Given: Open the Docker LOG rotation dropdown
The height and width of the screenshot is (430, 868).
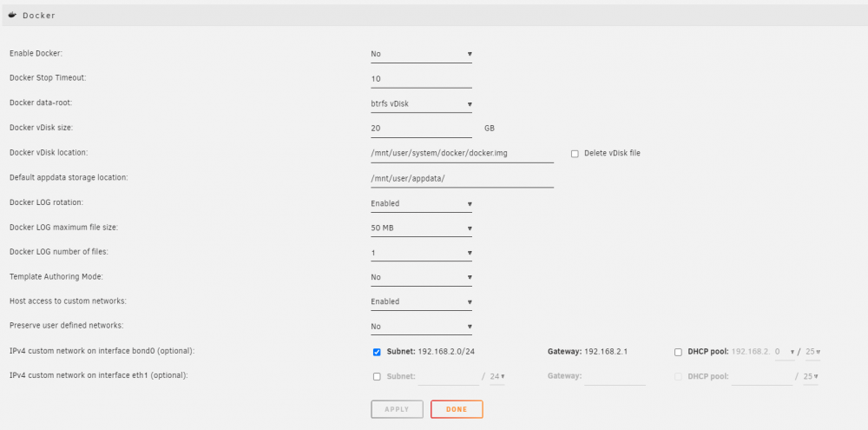Looking at the screenshot, I should coord(421,203).
